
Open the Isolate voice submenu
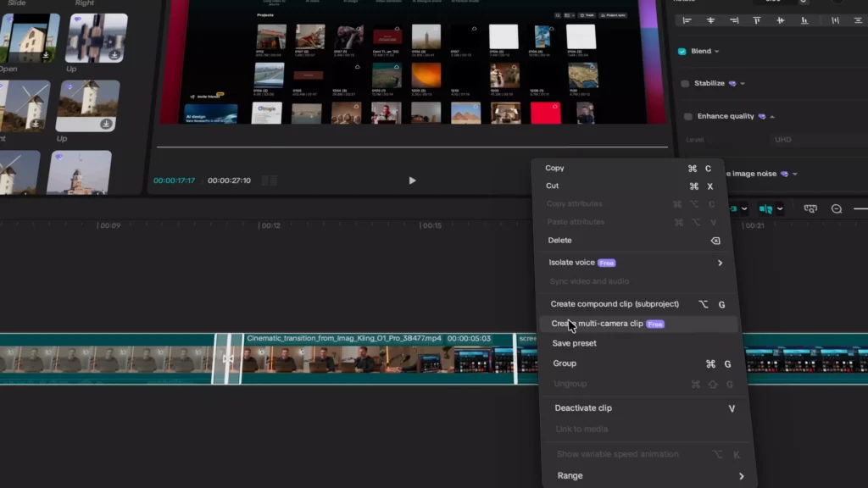point(719,263)
